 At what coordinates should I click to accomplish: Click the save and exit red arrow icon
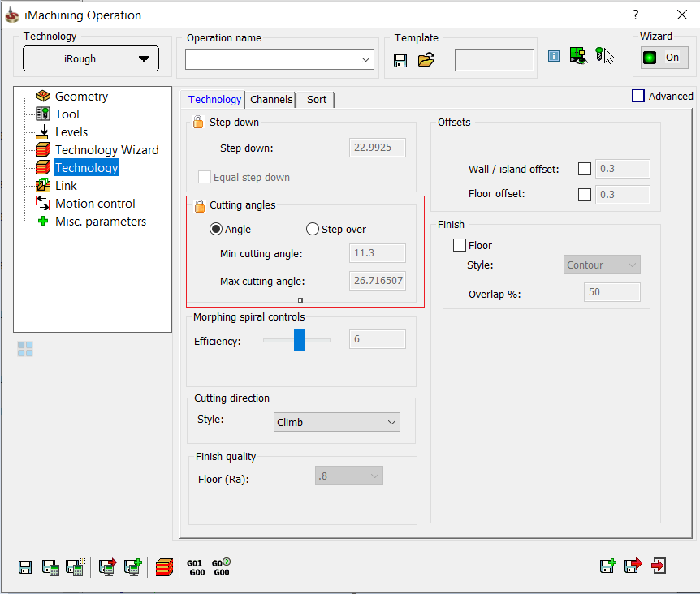pyautogui.click(x=633, y=566)
